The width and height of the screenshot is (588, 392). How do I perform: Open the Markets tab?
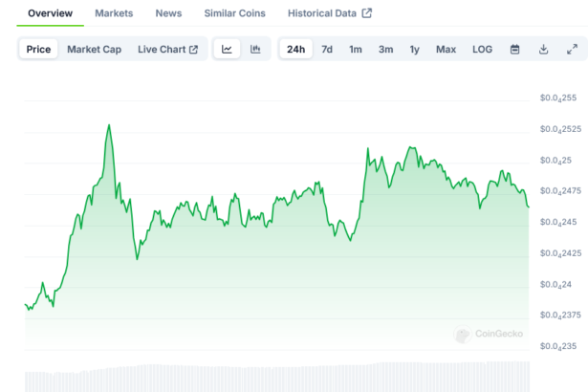pyautogui.click(x=114, y=13)
